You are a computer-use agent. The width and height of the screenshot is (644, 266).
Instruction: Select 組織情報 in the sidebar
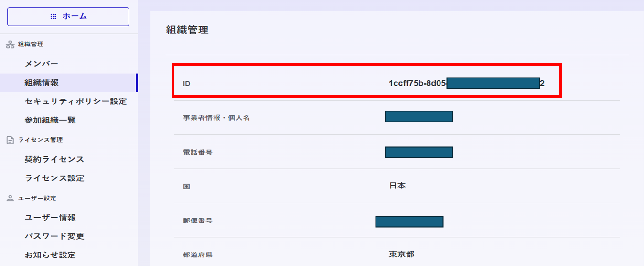click(69, 83)
